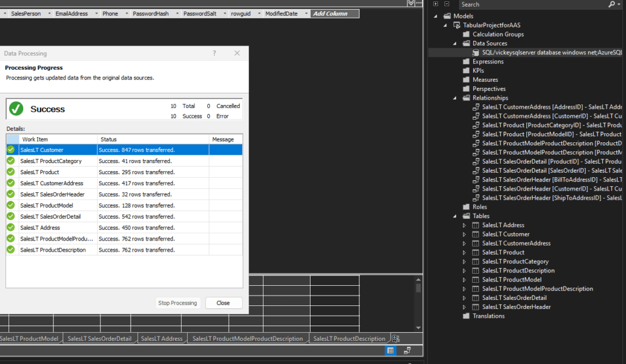Click the Roles folder icon

[466, 207]
